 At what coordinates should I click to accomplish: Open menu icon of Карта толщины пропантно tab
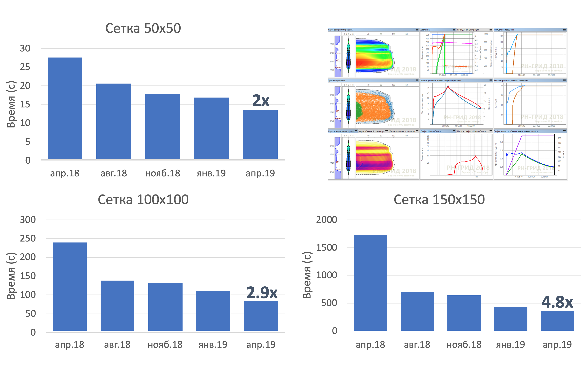tap(417, 131)
